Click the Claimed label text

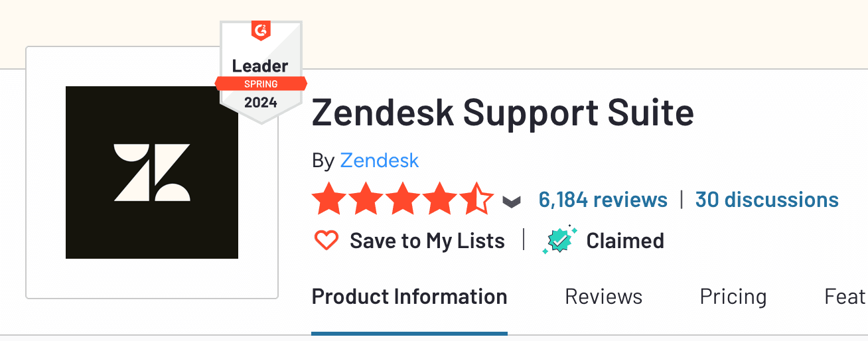(x=625, y=241)
